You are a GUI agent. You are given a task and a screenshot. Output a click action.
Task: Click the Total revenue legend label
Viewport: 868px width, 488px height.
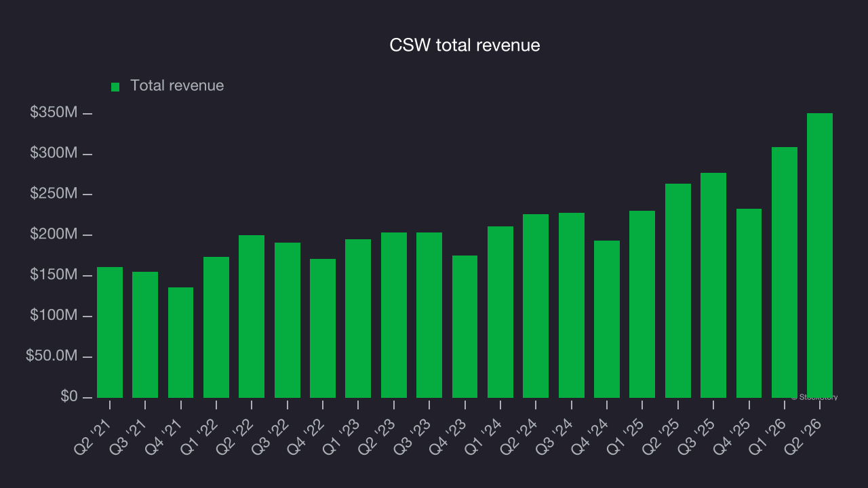pos(177,86)
